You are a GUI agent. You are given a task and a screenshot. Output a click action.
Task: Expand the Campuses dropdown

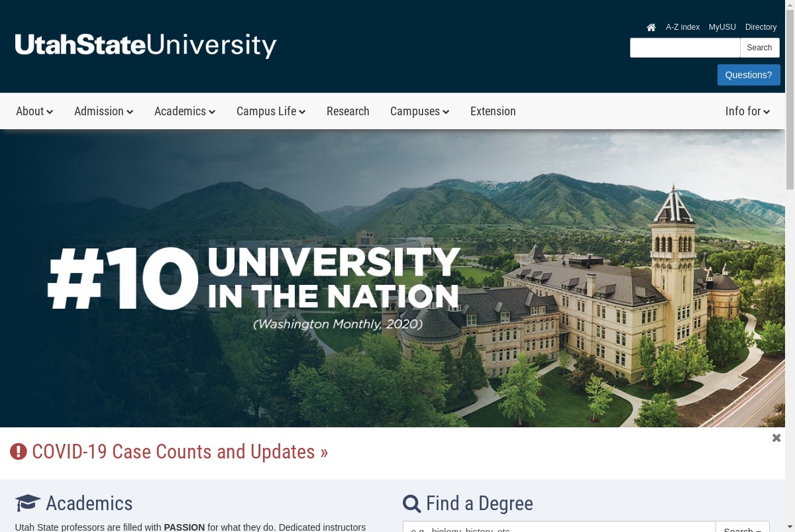(x=420, y=111)
